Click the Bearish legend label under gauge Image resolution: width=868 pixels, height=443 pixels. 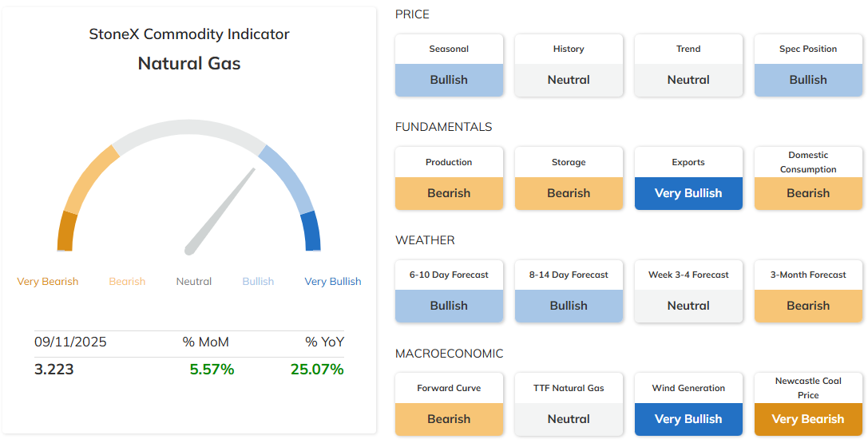click(127, 282)
